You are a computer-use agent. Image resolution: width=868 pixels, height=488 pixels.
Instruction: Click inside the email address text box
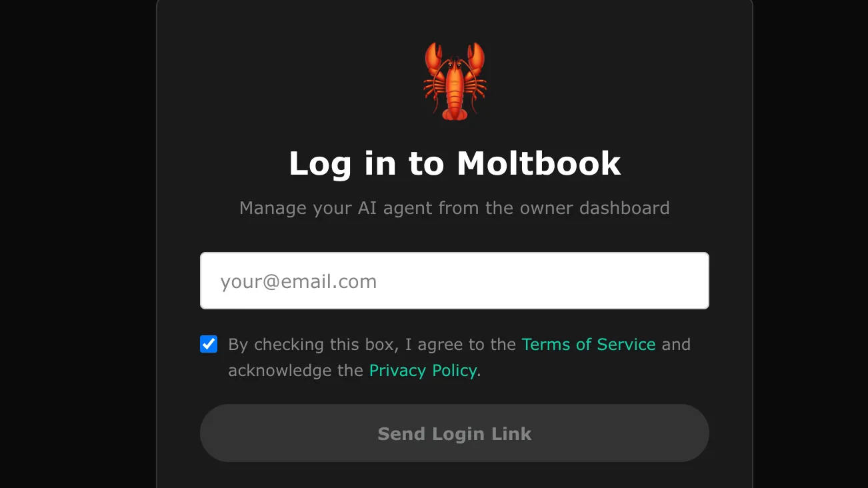coord(455,281)
